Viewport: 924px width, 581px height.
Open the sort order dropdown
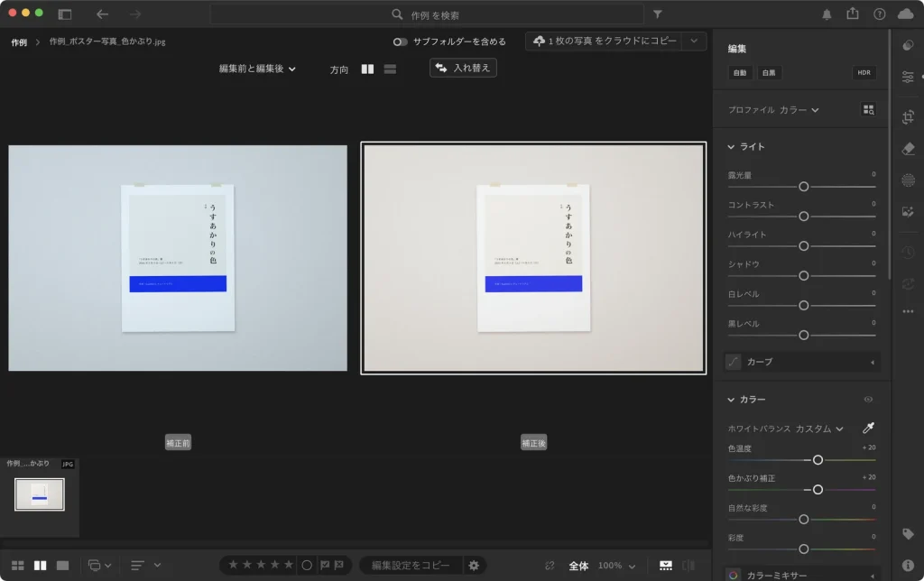(x=145, y=566)
